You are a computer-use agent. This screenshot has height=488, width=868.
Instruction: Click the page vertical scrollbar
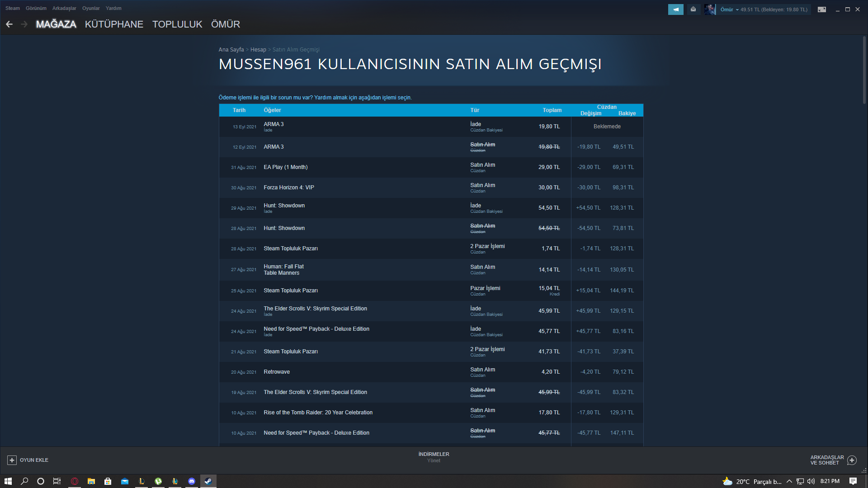(x=864, y=70)
